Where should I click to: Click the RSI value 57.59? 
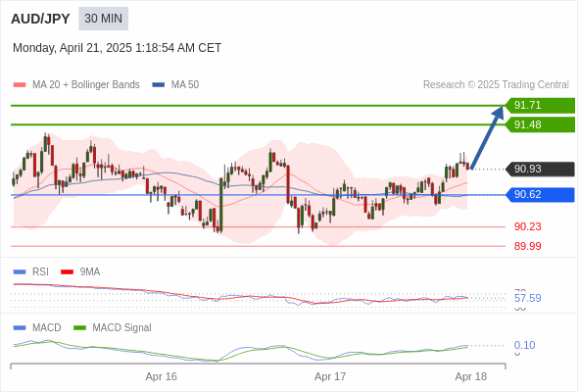[x=527, y=298]
